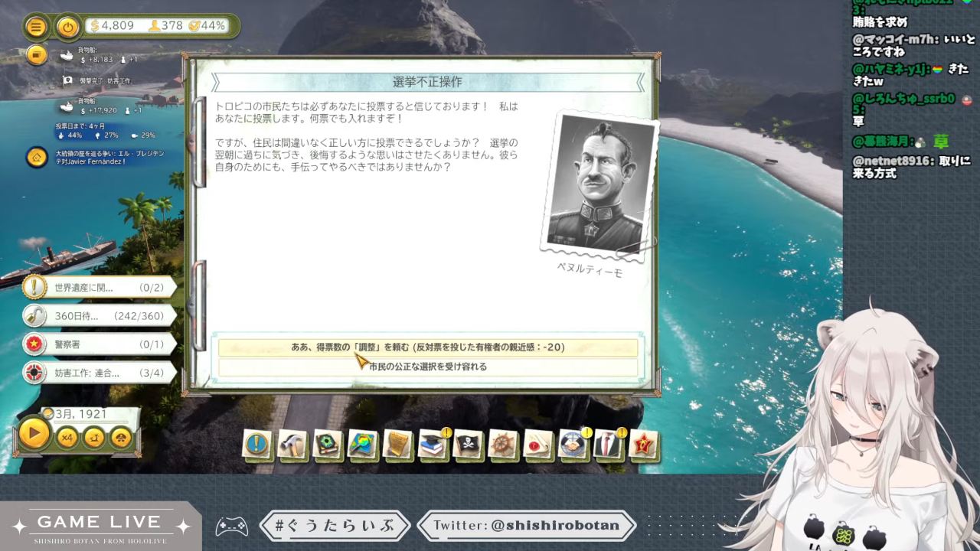The image size is (980, 551).
Task: Click chat message from @暮麓海月
Action: click(901, 142)
